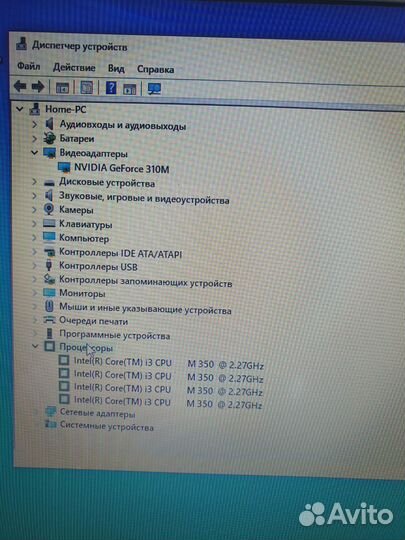Click the icon beside Программные устройства

50,333
